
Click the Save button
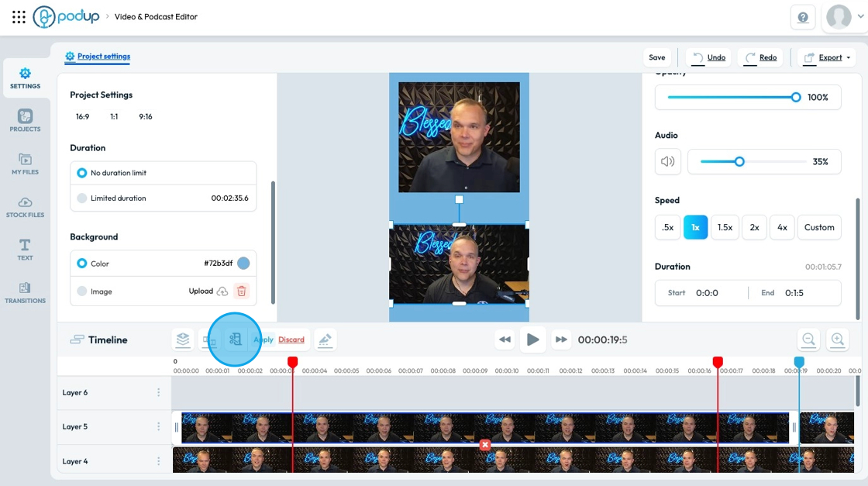point(657,57)
